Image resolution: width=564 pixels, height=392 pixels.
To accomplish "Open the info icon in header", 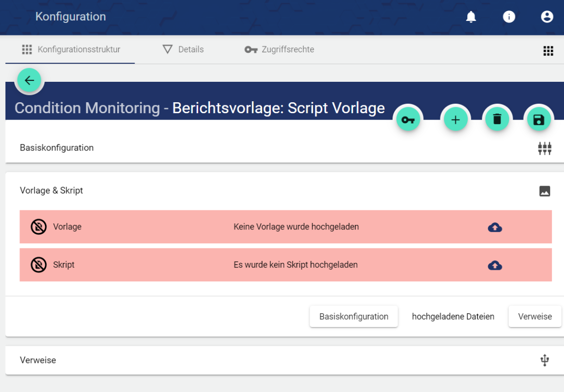I will coord(509,17).
